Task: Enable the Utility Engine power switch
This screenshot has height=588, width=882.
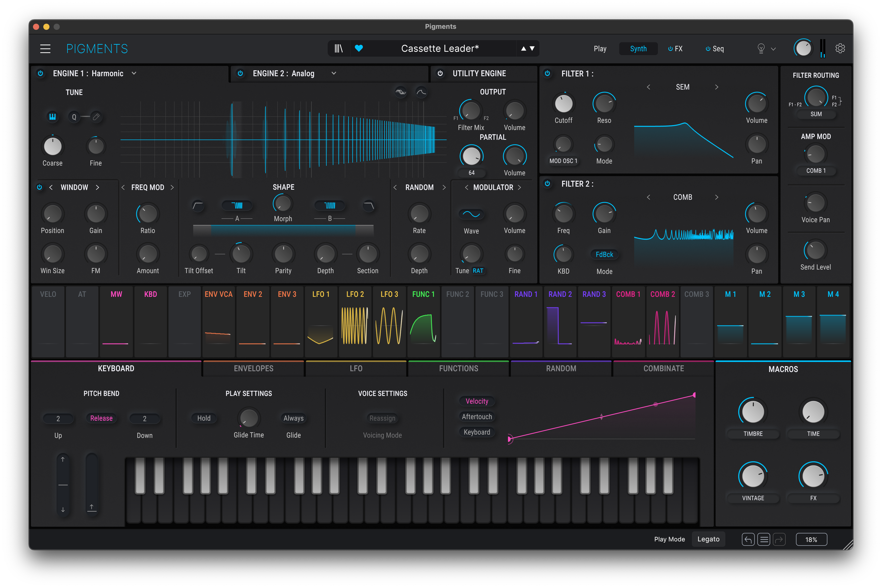Action: [x=440, y=73]
